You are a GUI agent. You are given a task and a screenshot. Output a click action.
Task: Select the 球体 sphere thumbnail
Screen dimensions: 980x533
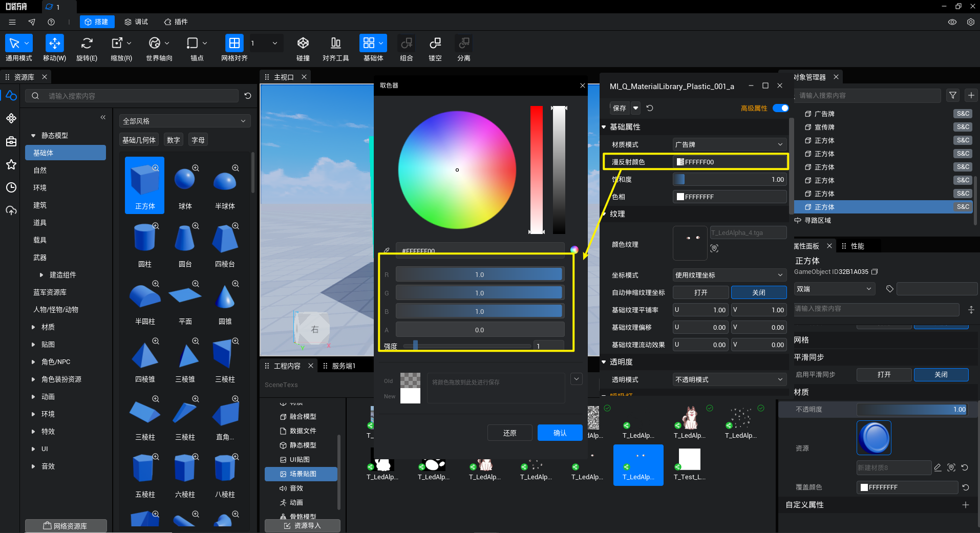pyautogui.click(x=185, y=185)
